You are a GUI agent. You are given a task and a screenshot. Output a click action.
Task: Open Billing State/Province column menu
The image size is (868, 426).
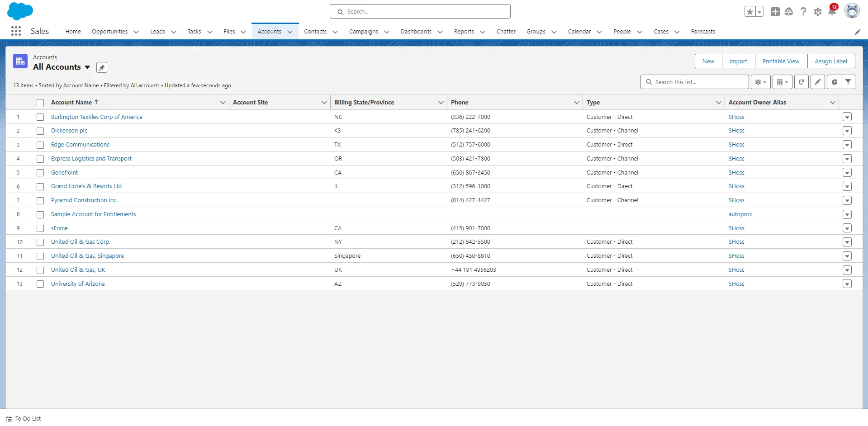click(x=441, y=103)
